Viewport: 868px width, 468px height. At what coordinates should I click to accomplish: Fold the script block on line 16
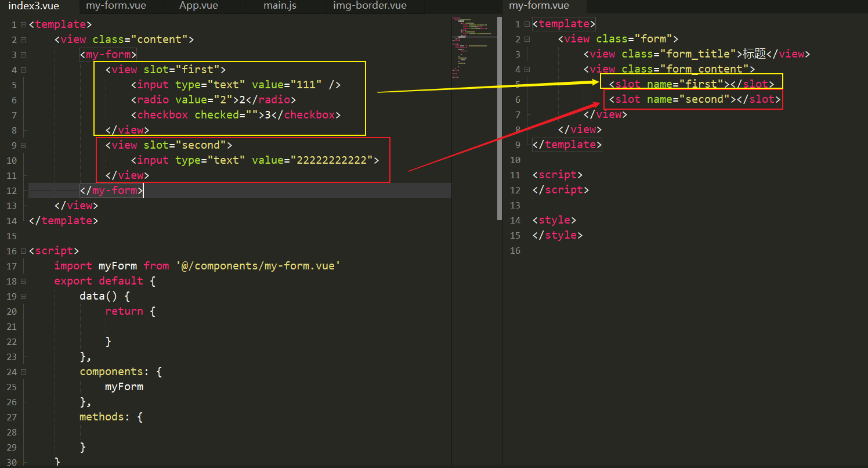pos(23,251)
